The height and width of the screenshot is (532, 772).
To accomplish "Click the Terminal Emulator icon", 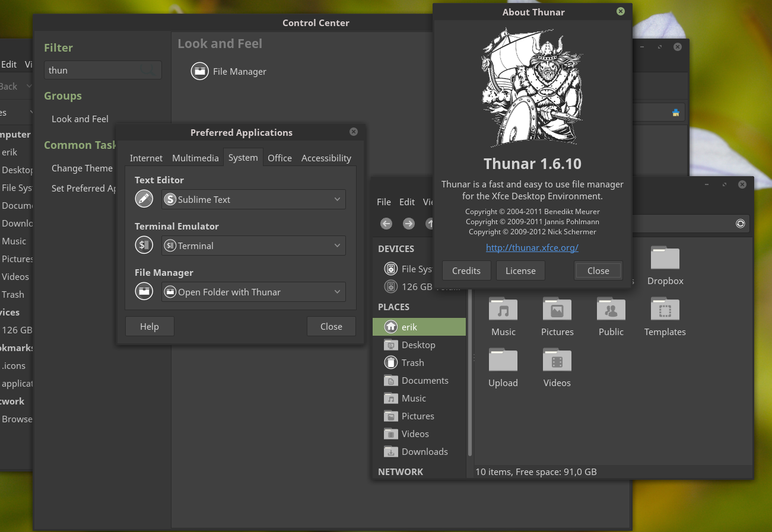I will (144, 245).
